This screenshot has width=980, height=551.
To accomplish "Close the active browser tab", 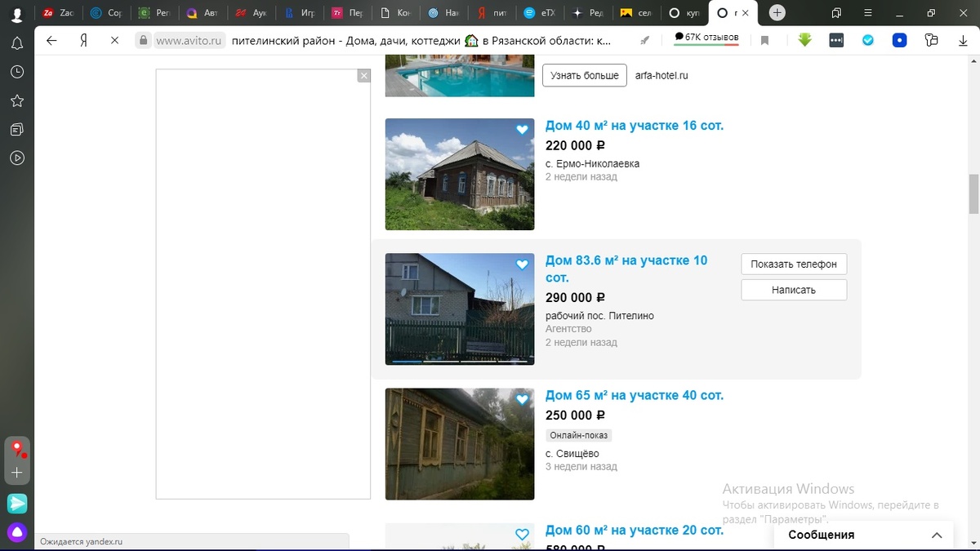I will point(746,13).
